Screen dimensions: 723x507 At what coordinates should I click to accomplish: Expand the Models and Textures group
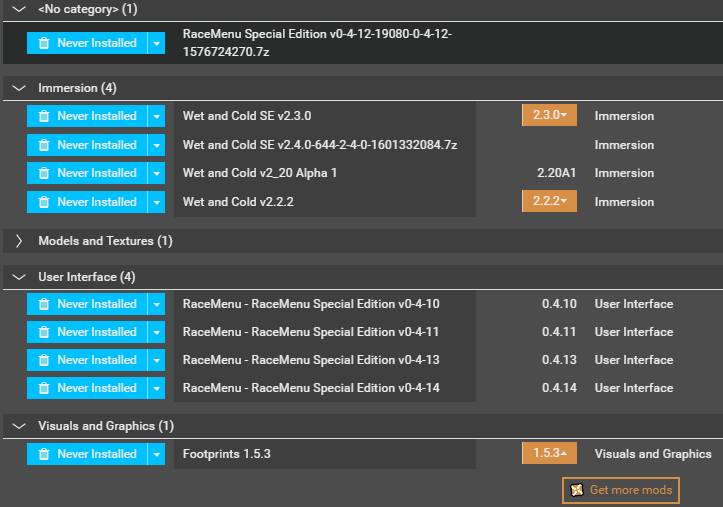pos(19,241)
